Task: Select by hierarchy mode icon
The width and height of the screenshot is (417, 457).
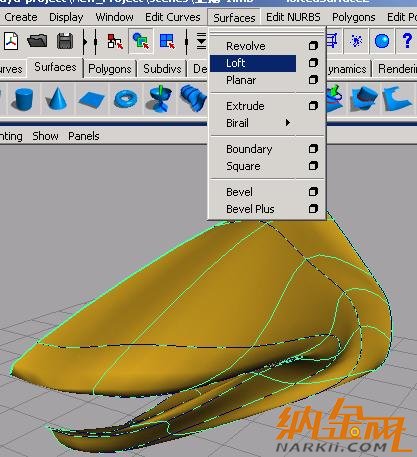Action: (x=115, y=42)
